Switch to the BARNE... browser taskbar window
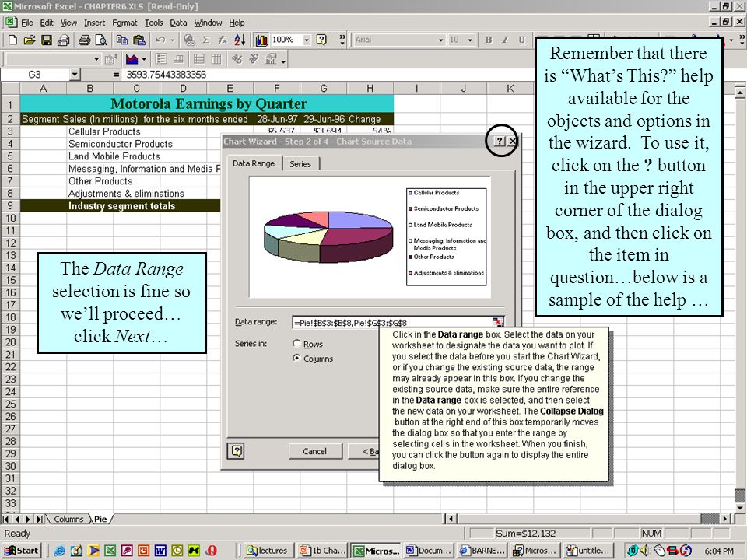Image resolution: width=747 pixels, height=560 pixels. click(x=482, y=551)
